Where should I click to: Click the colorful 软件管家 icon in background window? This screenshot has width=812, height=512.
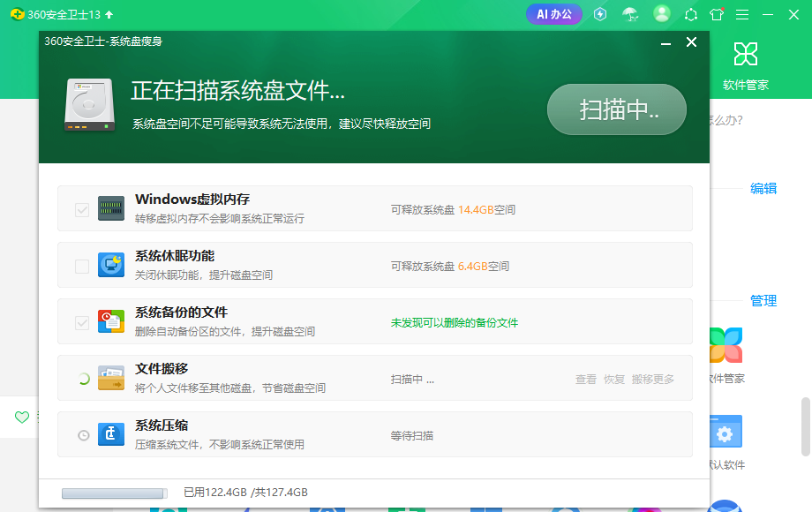[x=726, y=345]
